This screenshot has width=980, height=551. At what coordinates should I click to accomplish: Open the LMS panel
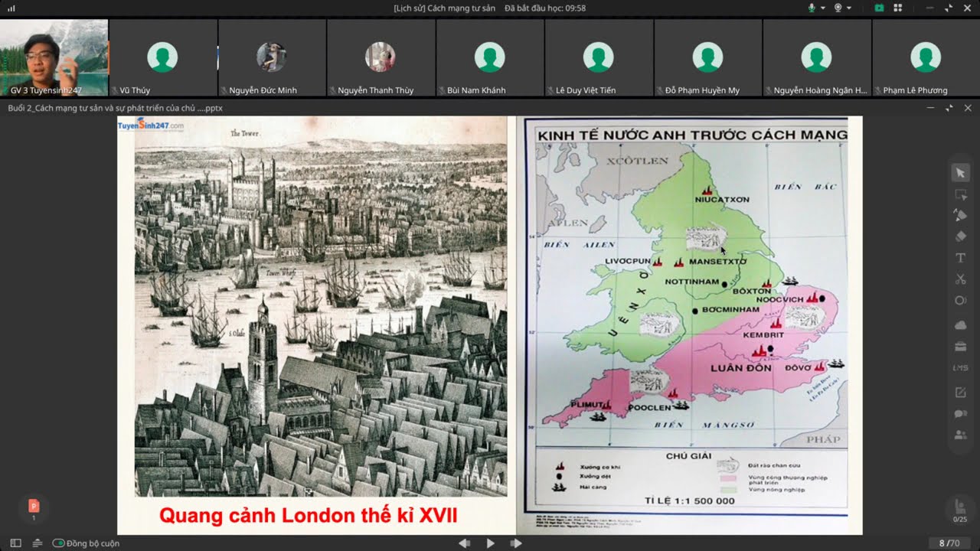(960, 368)
